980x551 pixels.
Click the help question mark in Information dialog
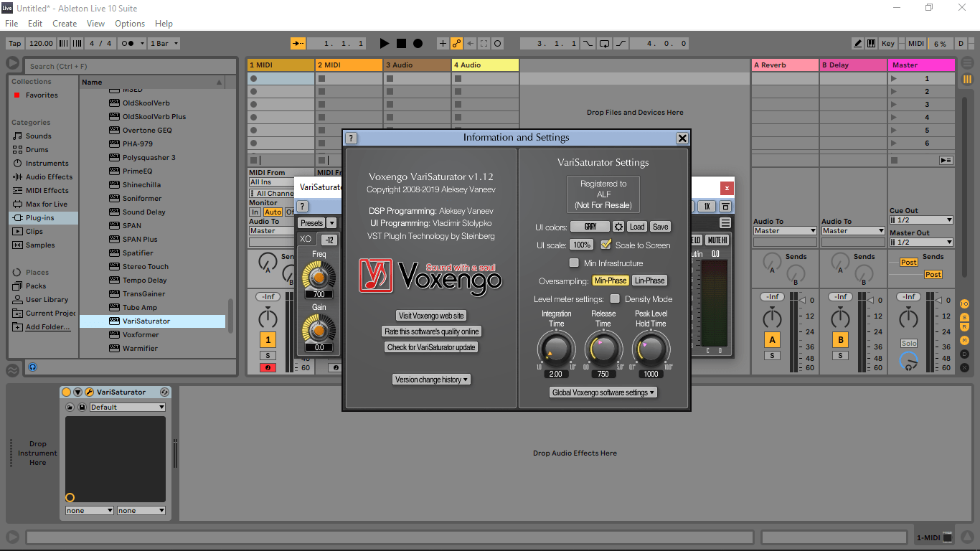(352, 138)
